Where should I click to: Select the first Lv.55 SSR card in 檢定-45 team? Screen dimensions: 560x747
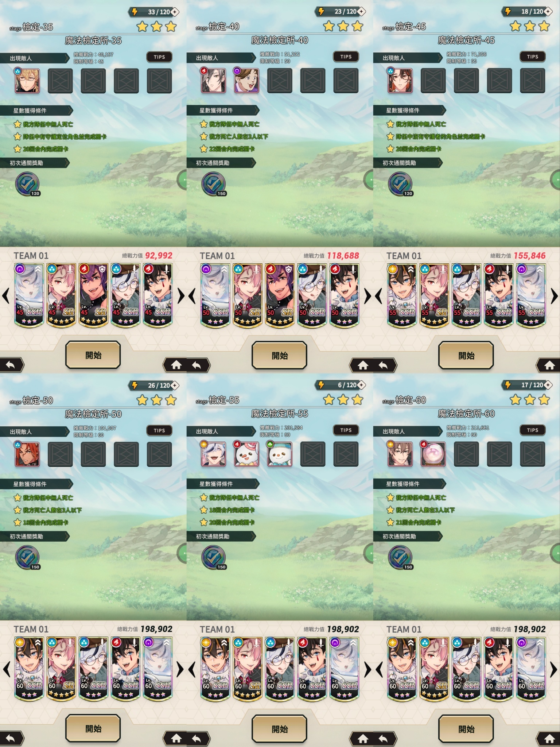coord(401,295)
